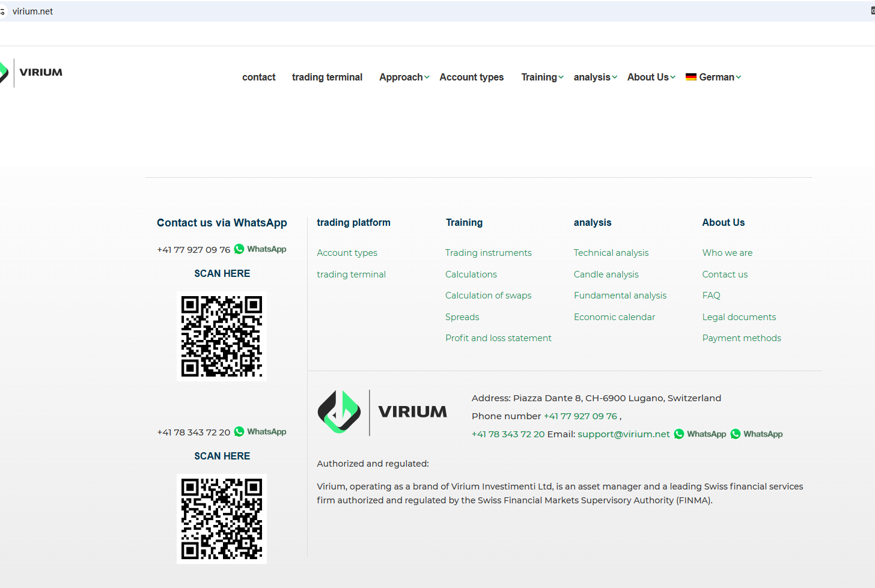Open the Account types footer link

[x=347, y=253]
